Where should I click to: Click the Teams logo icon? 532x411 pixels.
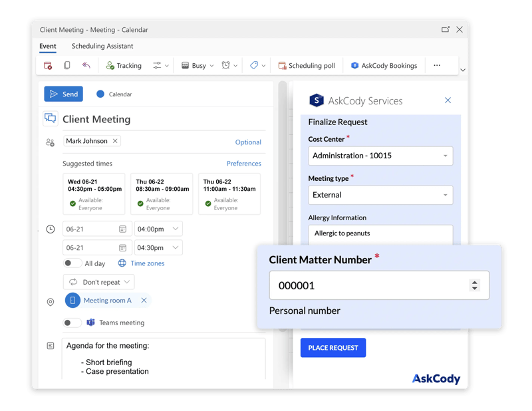click(x=90, y=323)
